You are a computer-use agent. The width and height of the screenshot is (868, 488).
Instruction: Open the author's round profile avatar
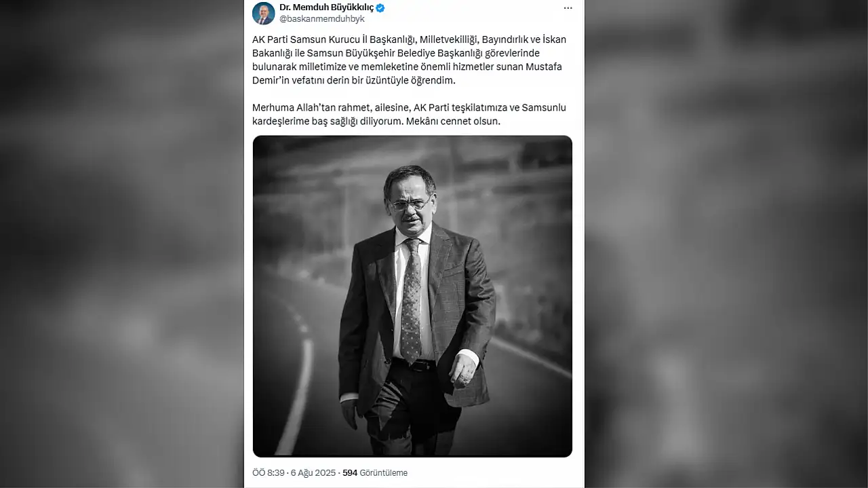click(x=264, y=13)
